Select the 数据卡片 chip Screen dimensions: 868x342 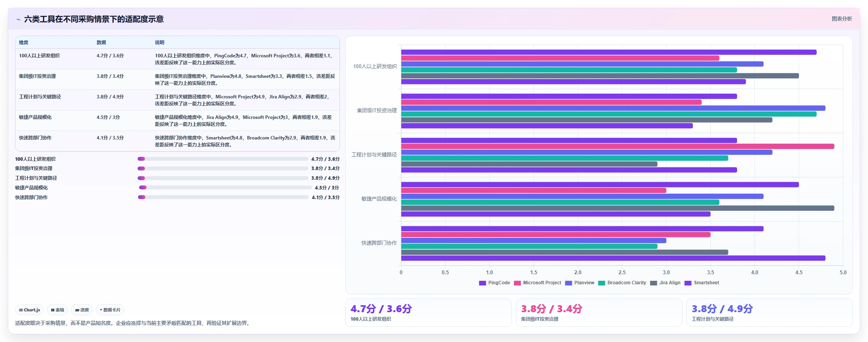tap(110, 310)
